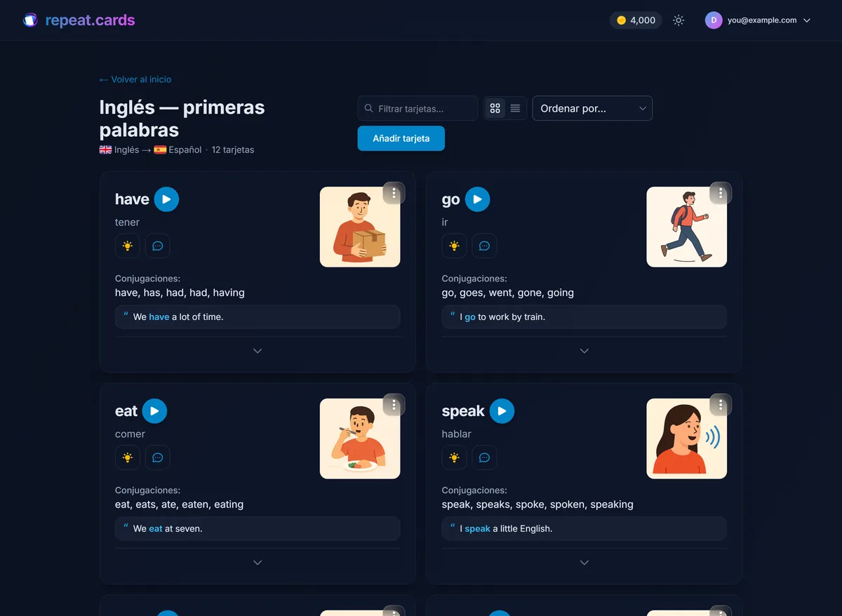This screenshot has height=616, width=842.
Task: Open the three-dot menu on 'have' card
Action: pos(394,193)
